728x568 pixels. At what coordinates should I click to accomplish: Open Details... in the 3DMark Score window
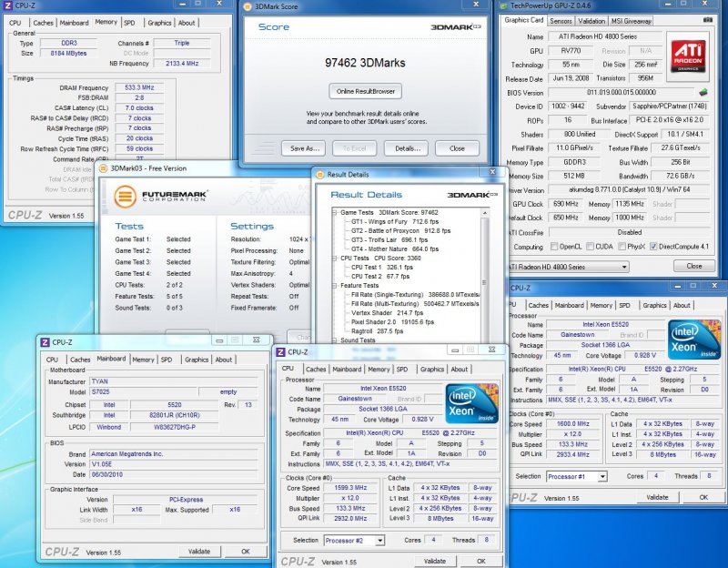407,148
